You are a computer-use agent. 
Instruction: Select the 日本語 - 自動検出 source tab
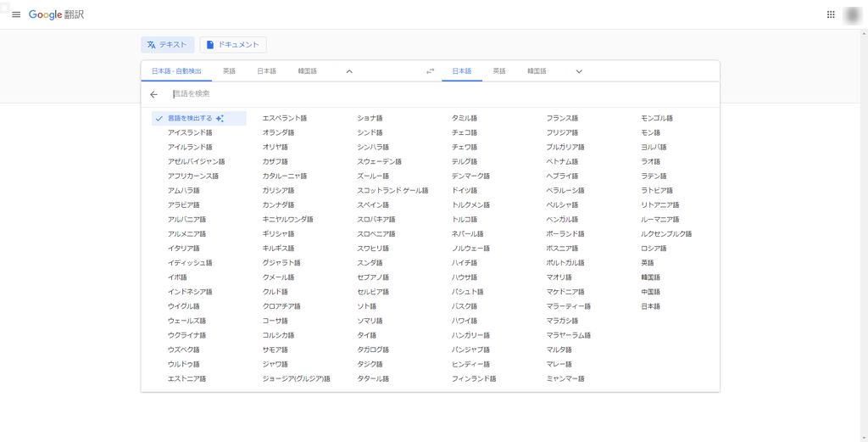176,71
